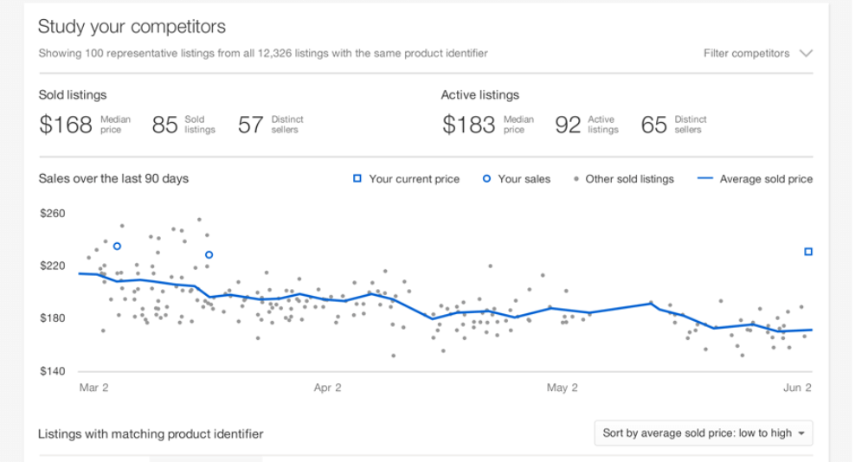The width and height of the screenshot is (868, 462).
Task: Click the sort dropdown arrow
Action: [801, 433]
